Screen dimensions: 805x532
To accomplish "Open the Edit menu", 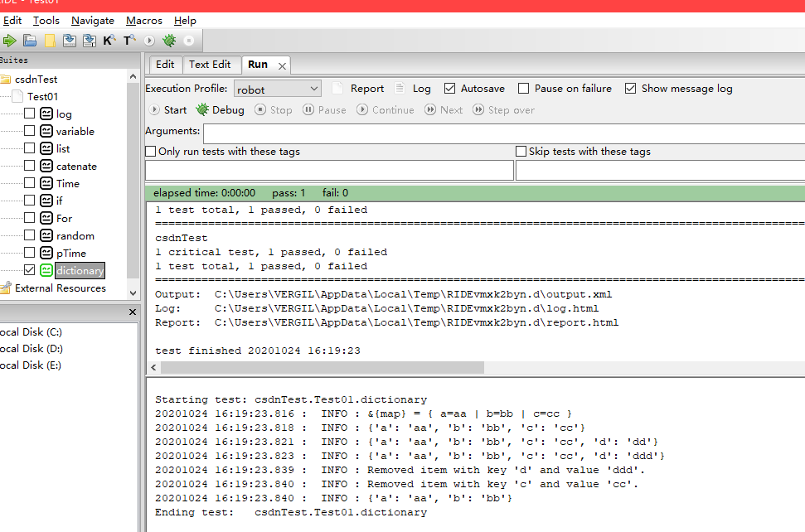I will point(12,21).
